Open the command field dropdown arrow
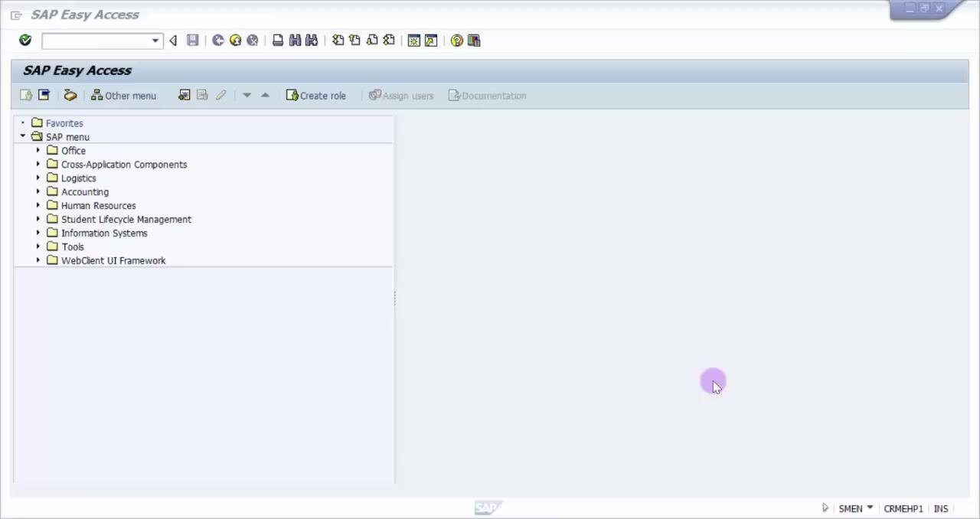980x519 pixels. point(155,41)
